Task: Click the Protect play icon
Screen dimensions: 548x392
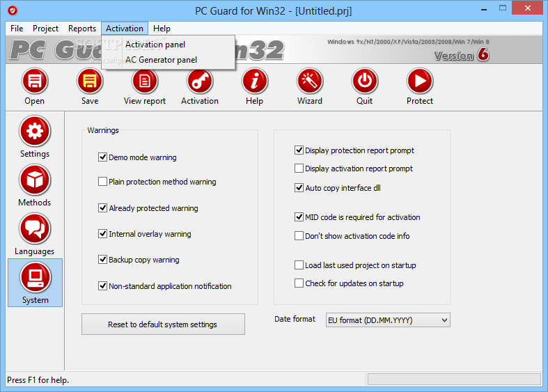Action: pyautogui.click(x=420, y=81)
